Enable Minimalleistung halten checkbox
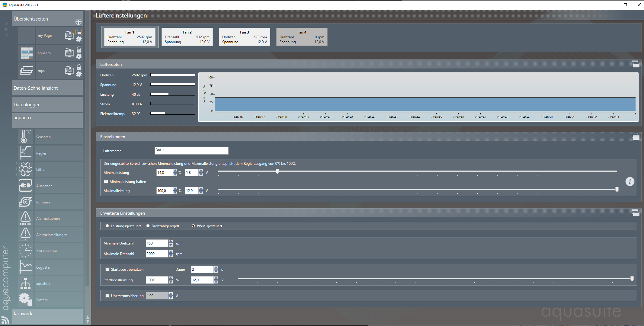 106,182
